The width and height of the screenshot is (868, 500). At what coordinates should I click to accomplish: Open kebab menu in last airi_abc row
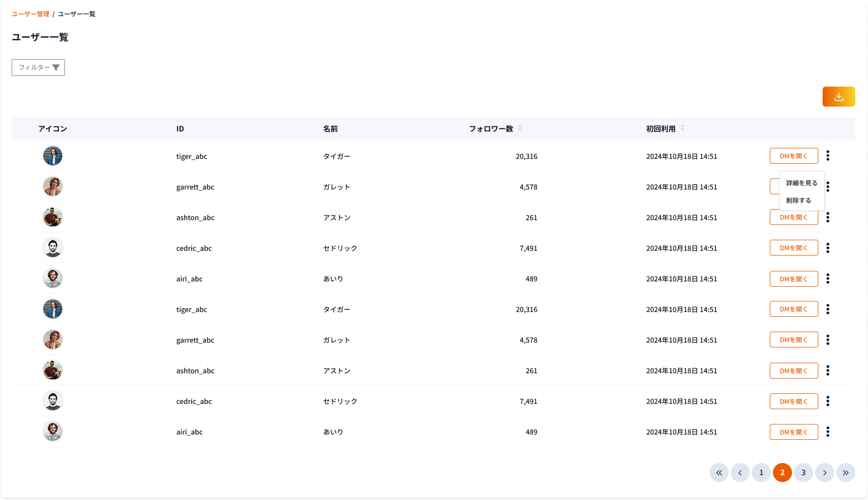pyautogui.click(x=827, y=432)
